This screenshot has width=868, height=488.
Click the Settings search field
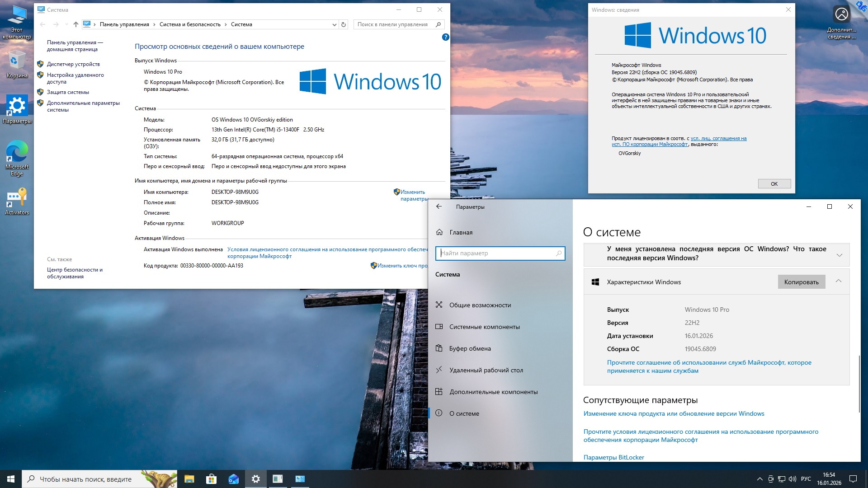(497, 253)
